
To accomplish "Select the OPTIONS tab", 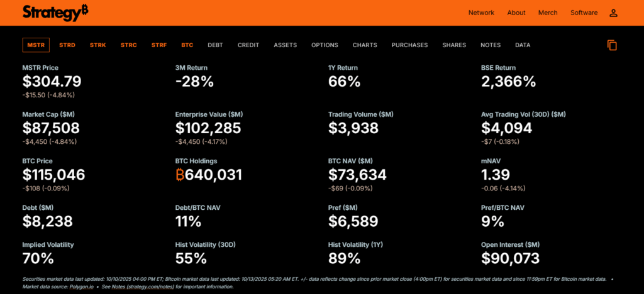I will tap(325, 45).
